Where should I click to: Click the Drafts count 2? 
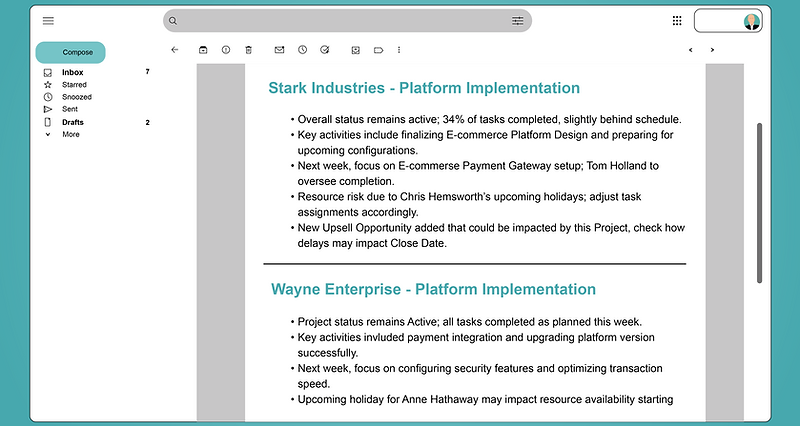pos(147,122)
